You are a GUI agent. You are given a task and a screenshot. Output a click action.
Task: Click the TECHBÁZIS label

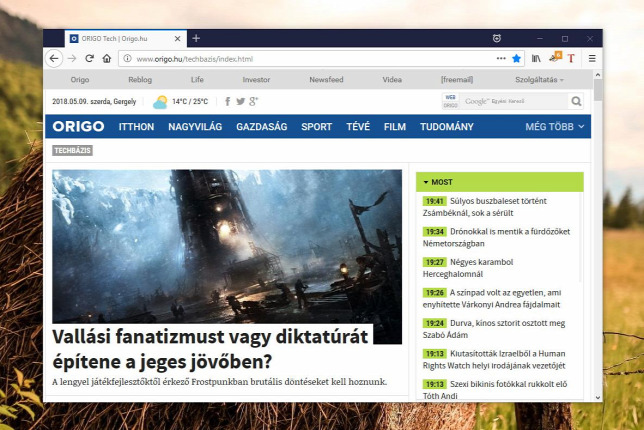click(72, 150)
